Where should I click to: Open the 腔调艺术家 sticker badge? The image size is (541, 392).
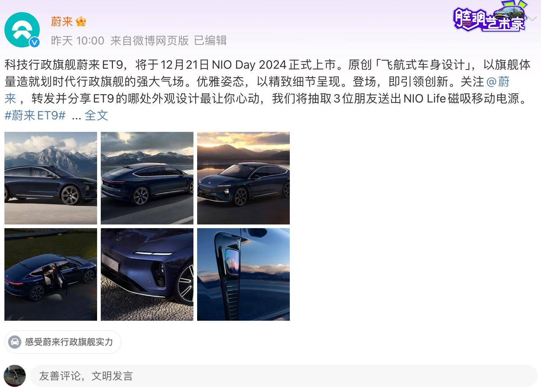(490, 17)
